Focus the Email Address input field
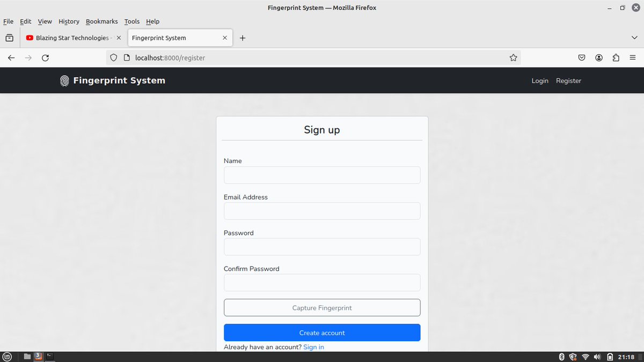The image size is (644, 362). pyautogui.click(x=322, y=211)
